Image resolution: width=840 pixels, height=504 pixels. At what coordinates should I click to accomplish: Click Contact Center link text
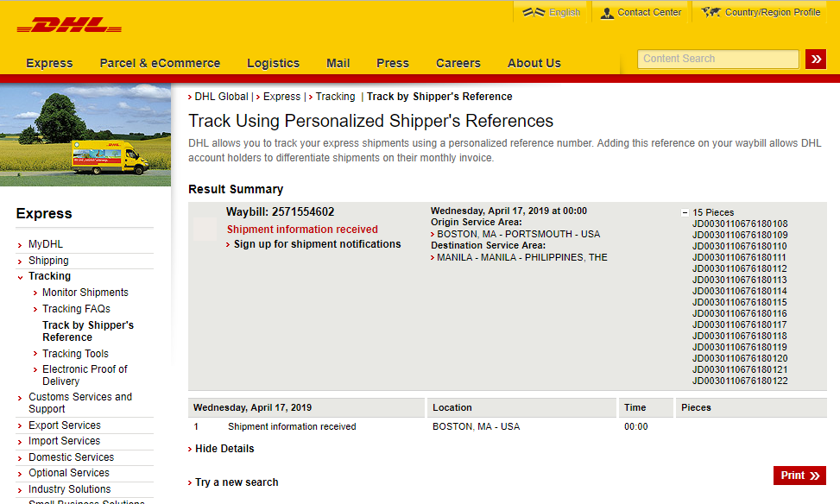tap(649, 12)
